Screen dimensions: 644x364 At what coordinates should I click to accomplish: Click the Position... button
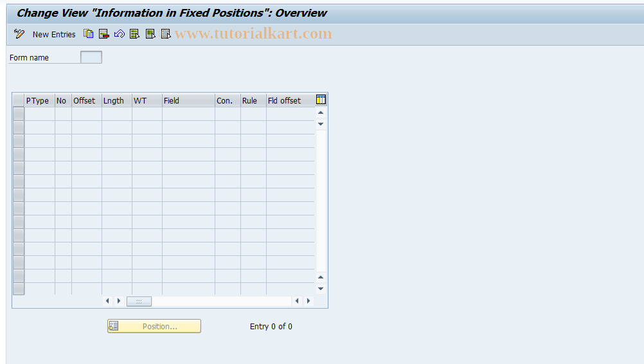[154, 326]
